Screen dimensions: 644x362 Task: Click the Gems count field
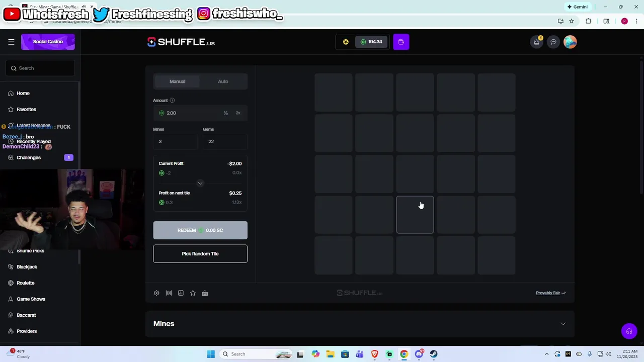pyautogui.click(x=225, y=142)
